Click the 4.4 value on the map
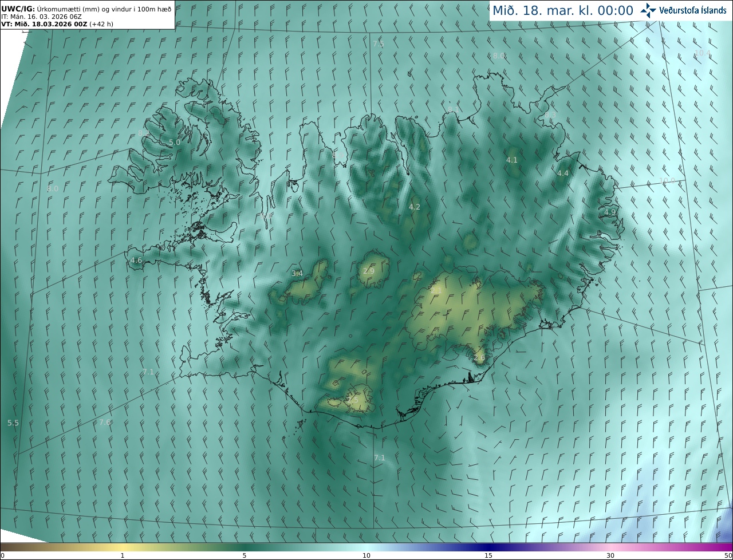733x560 pixels. (x=563, y=173)
